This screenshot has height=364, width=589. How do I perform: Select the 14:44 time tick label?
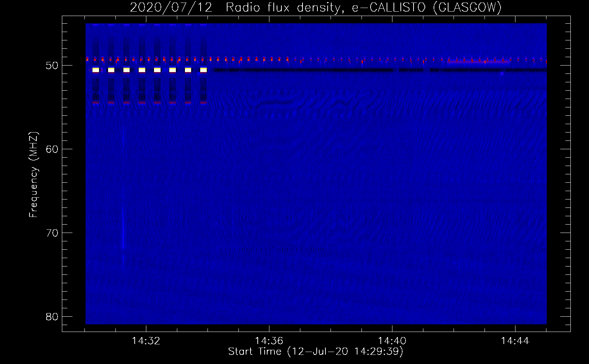tap(515, 341)
